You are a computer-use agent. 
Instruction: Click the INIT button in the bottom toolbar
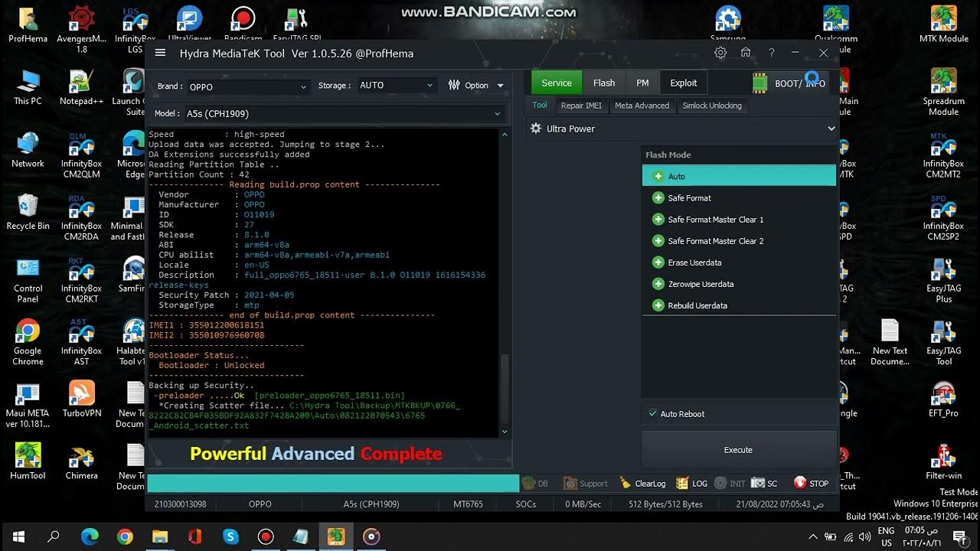pyautogui.click(x=730, y=483)
